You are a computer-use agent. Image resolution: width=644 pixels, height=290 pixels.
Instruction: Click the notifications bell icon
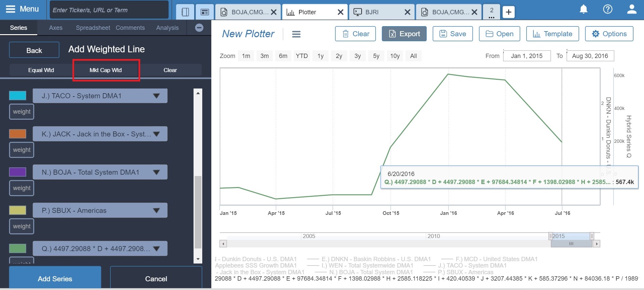pyautogui.click(x=584, y=9)
